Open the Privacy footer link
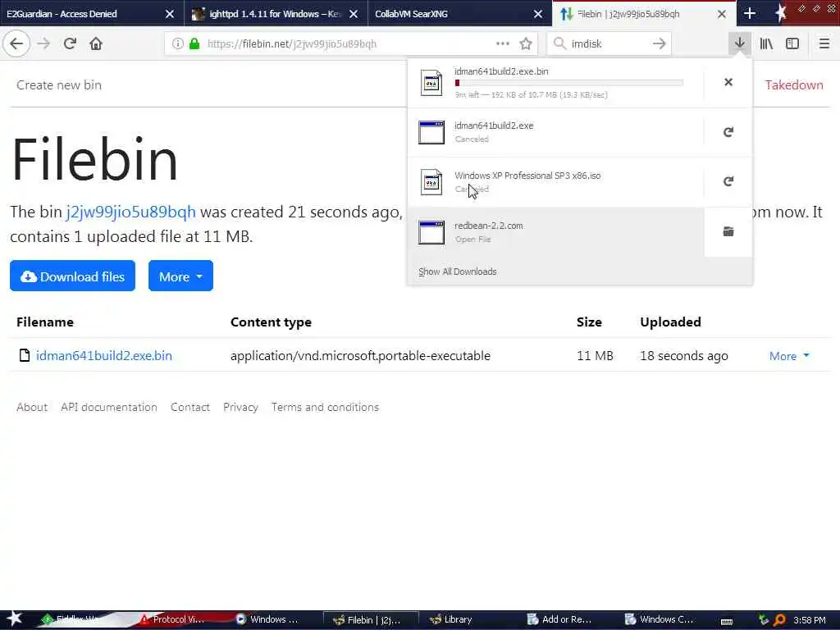Image resolution: width=840 pixels, height=630 pixels. pos(240,407)
